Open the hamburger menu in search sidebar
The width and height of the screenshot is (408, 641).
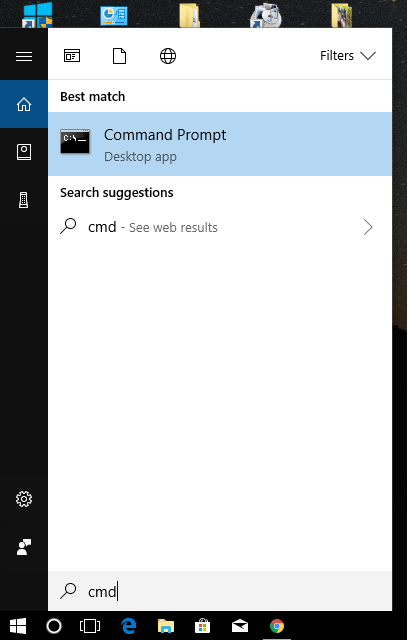(x=24, y=56)
